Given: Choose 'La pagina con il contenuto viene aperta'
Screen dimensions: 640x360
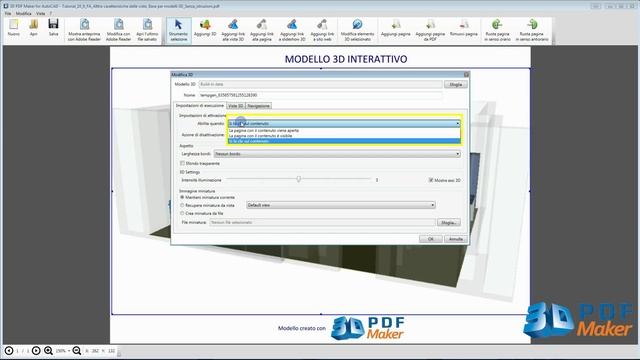Looking at the screenshot, I should [x=344, y=131].
